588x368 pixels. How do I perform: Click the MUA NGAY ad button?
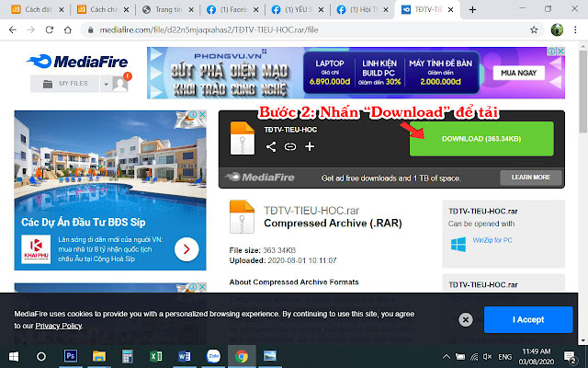(x=518, y=73)
